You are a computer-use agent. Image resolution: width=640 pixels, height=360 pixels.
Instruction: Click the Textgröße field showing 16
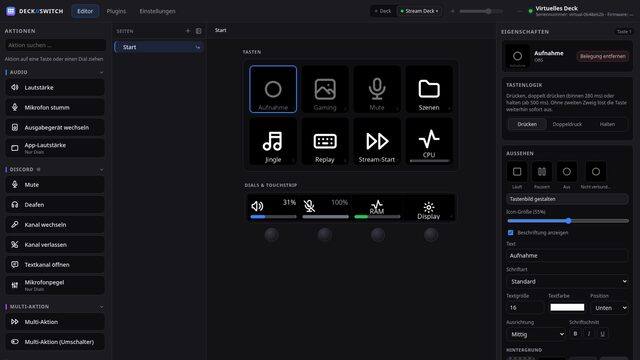coord(525,308)
